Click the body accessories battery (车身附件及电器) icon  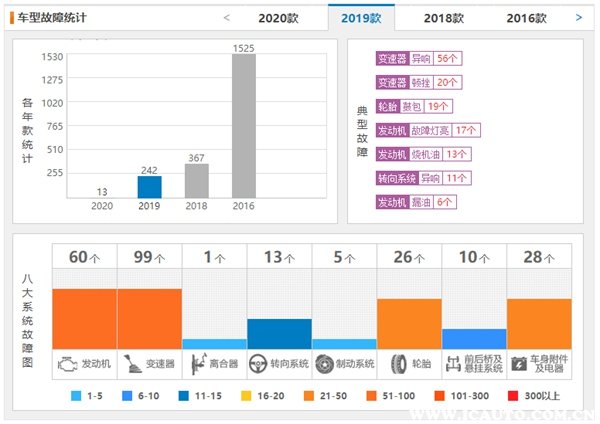tap(520, 364)
